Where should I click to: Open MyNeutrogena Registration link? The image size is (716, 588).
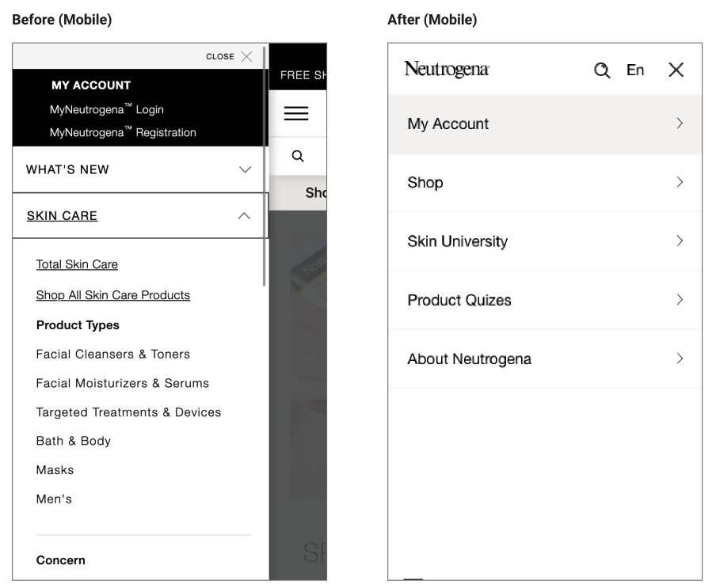point(123,132)
